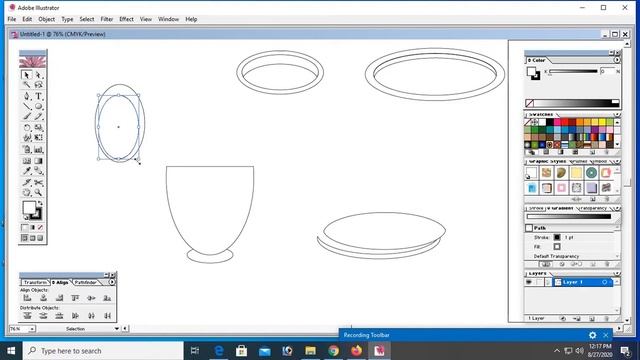640x360 pixels.
Task: Toggle the lock column for Layer 1
Action: [x=540, y=282]
